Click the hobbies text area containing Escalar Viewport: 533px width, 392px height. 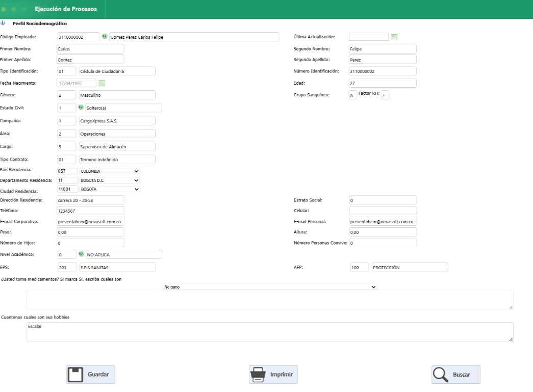(x=270, y=332)
